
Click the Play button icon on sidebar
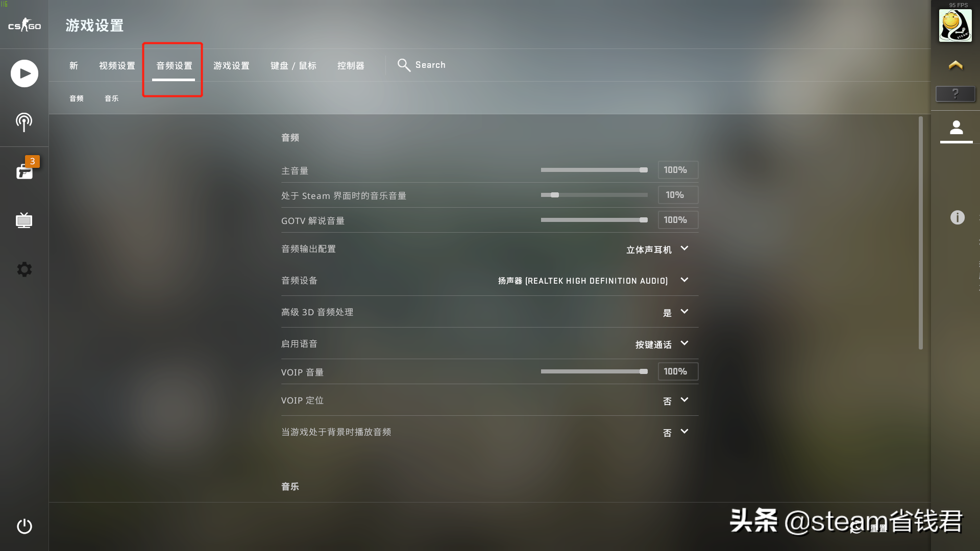pyautogui.click(x=24, y=72)
